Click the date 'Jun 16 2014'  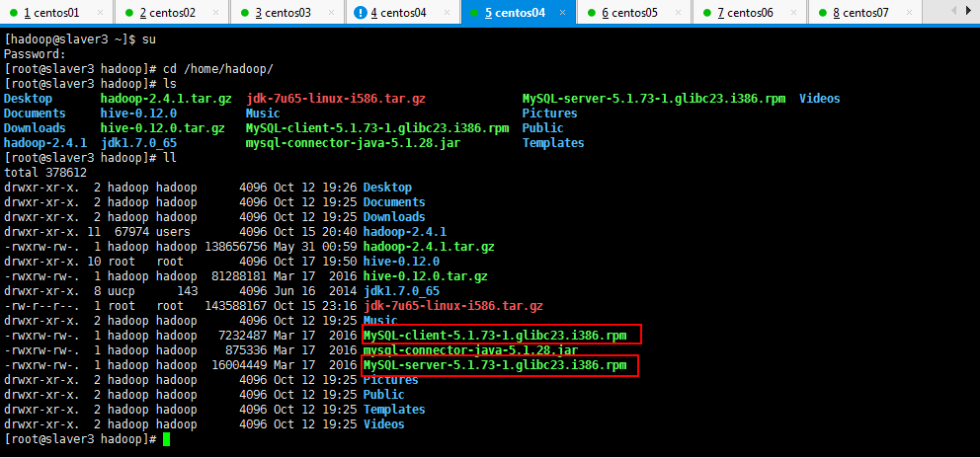[x=315, y=291]
